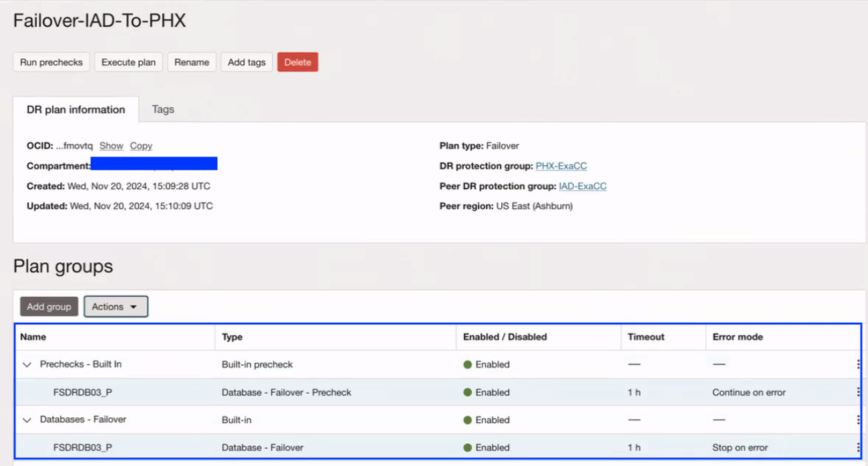
Task: Open kebab menu for Databases - Failover row
Action: point(858,420)
